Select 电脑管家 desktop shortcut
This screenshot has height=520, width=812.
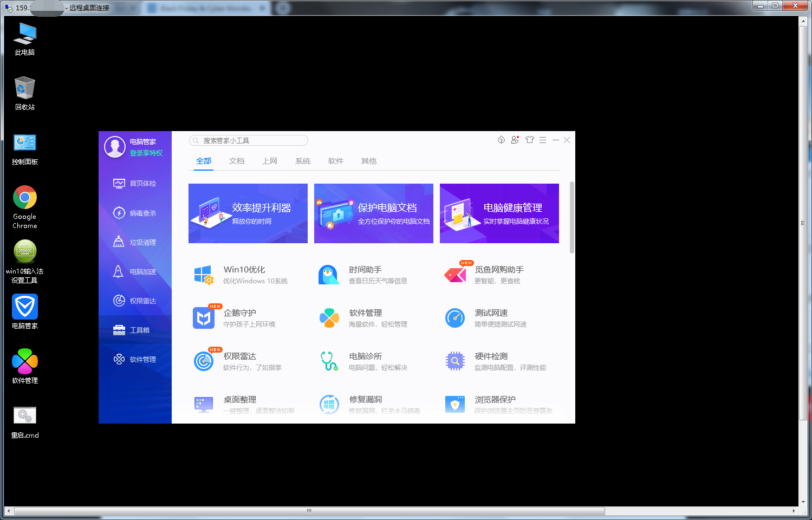tap(25, 312)
